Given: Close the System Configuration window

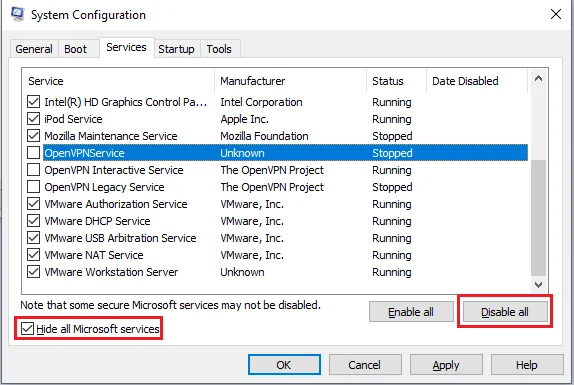Looking at the screenshot, I should point(556,15).
